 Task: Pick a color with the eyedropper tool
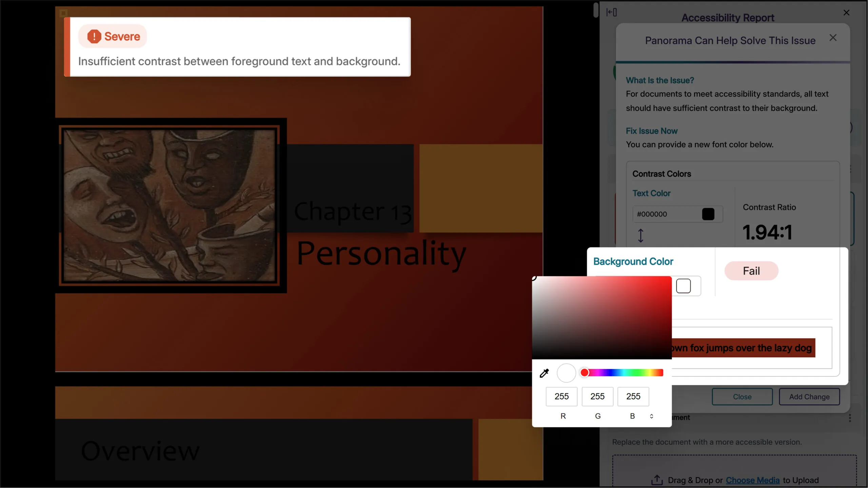point(544,373)
